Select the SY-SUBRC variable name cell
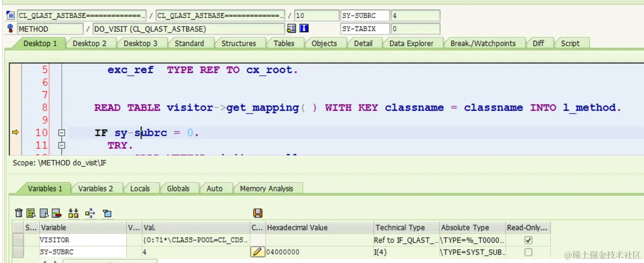644x263 pixels. [x=83, y=251]
